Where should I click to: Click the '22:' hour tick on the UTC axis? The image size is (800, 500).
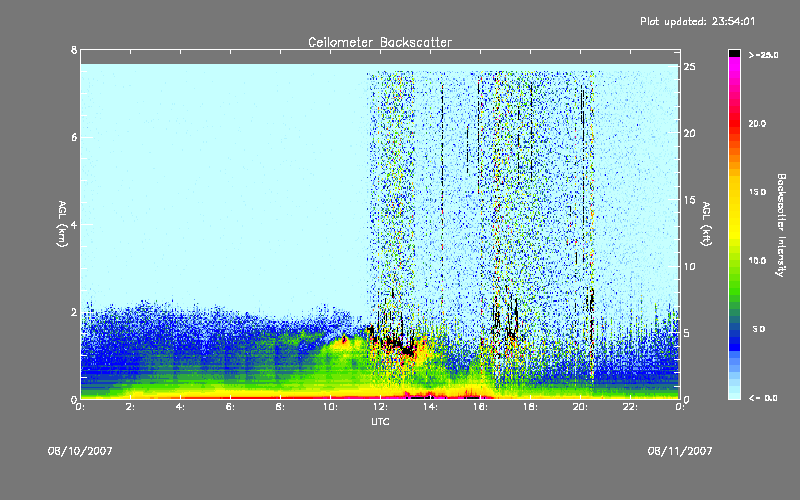pyautogui.click(x=630, y=407)
